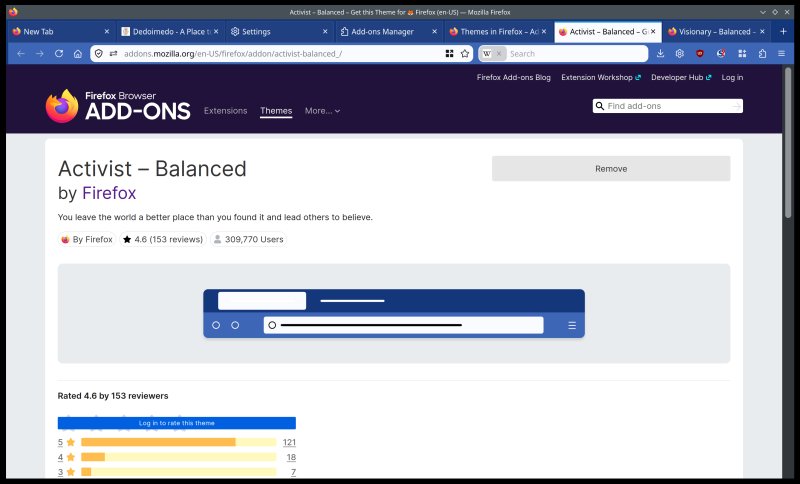The image size is (800, 484).
Task: Open the tracking protection shield icon
Action: click(x=99, y=54)
